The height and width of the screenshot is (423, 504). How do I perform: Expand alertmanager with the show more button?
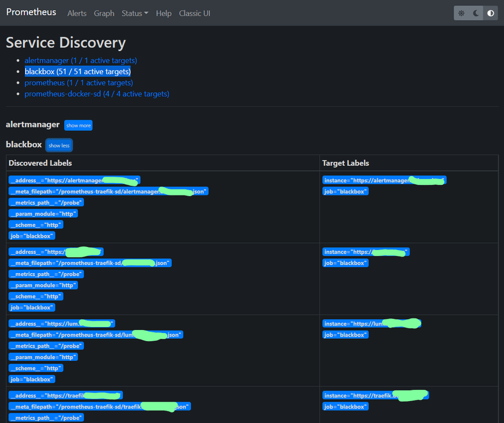78,125
